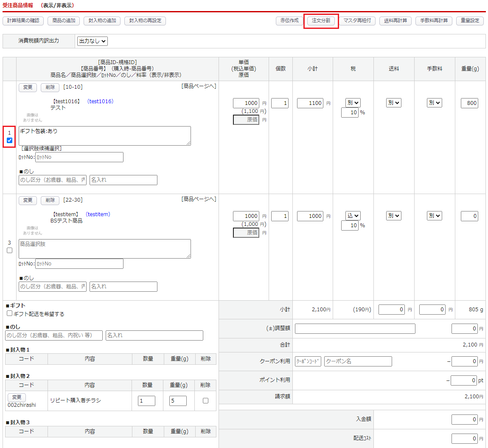
Task: Toggle 表示/非表示 next to 受注商品情報
Action: pyautogui.click(x=57, y=6)
